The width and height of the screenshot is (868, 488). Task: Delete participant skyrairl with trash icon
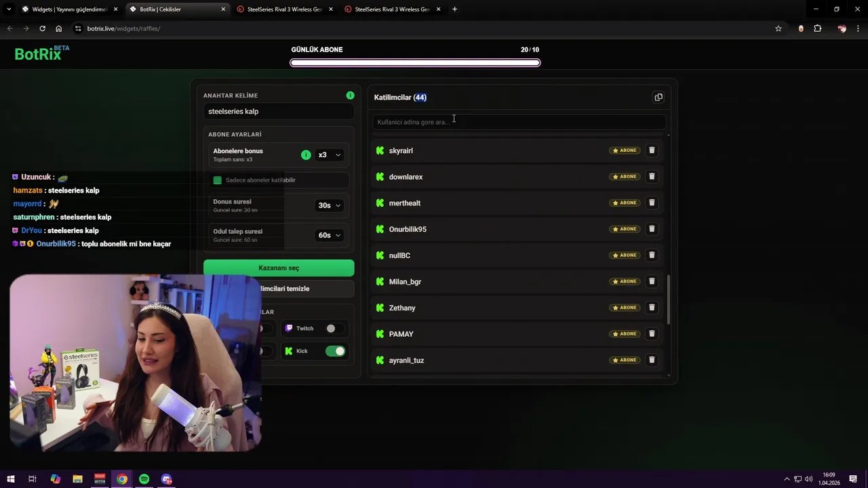click(652, 150)
